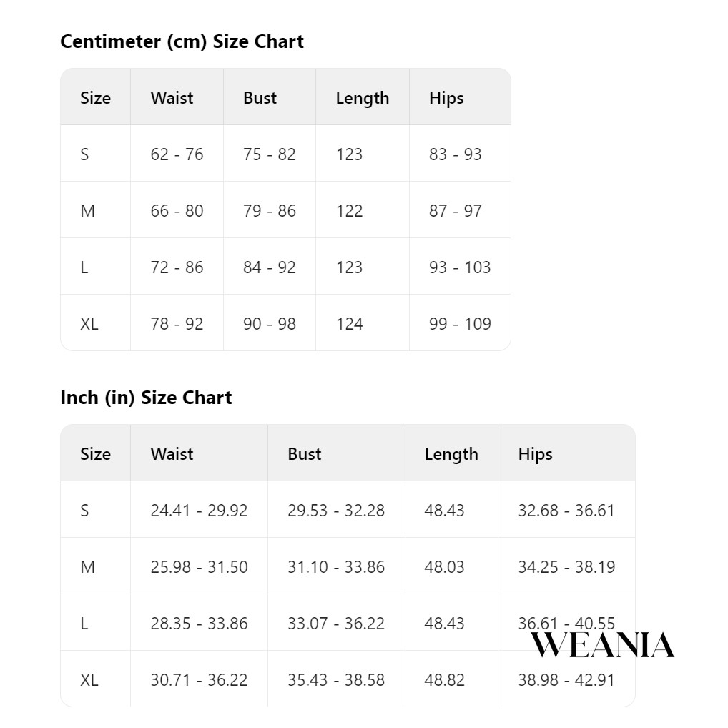The height and width of the screenshot is (728, 728).
Task: Click the 62 - 76 waist cell
Action: tap(177, 154)
